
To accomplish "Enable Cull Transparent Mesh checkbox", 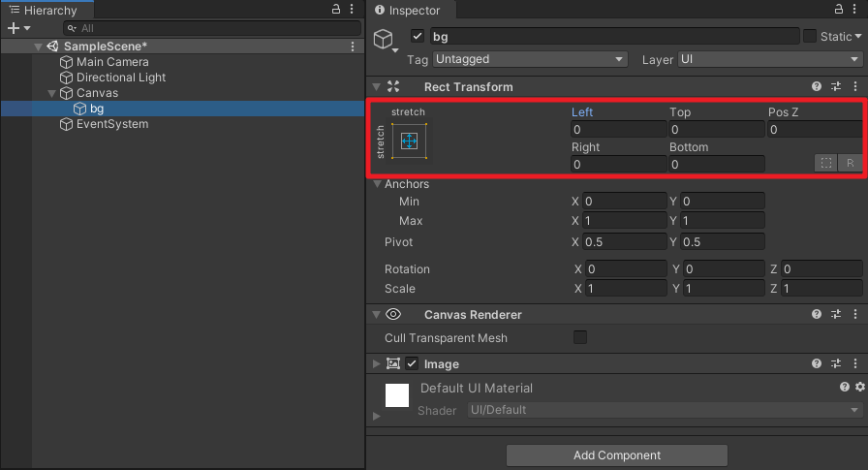I will coord(580,337).
